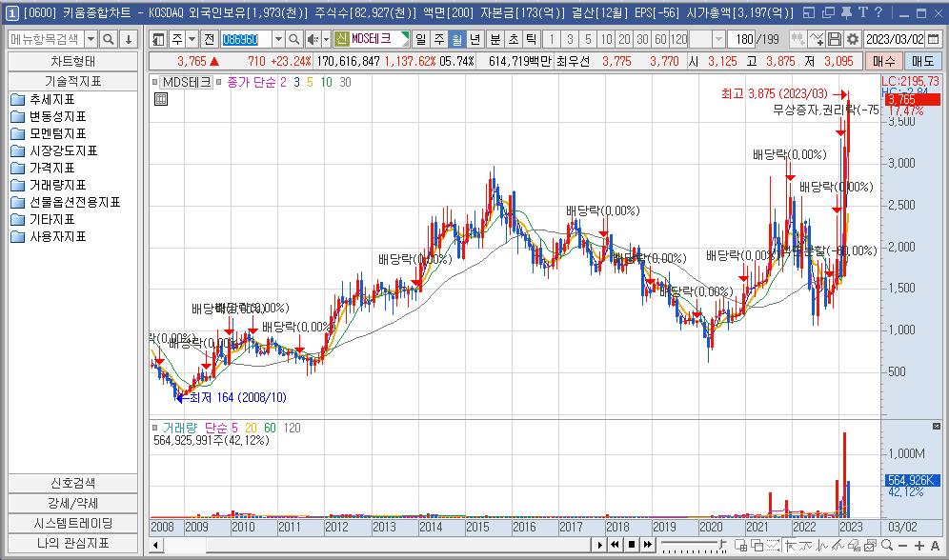Click the stock code input field
Viewport: 949px width, 560px height.
(246, 40)
